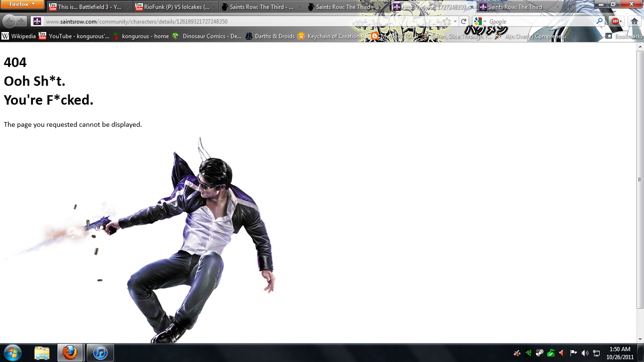Close the Battlefield 3 YouTube tab

click(x=127, y=7)
